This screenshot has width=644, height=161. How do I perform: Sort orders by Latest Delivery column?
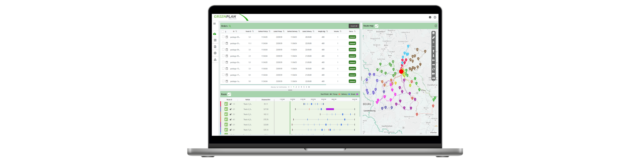pos(314,31)
